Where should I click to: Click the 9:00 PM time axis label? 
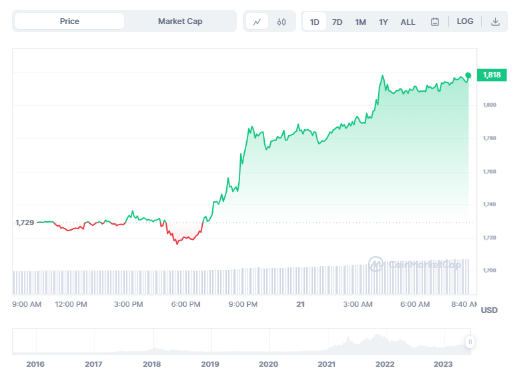(x=243, y=304)
